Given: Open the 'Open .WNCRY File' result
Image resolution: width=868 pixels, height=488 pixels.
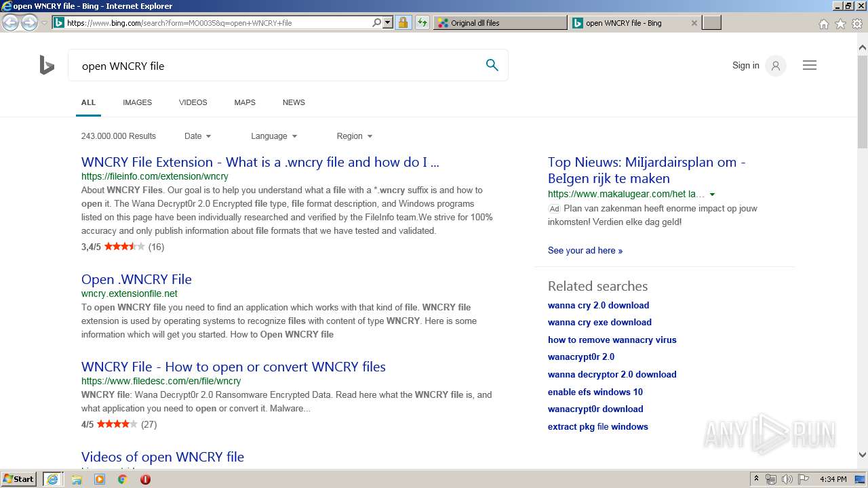Looking at the screenshot, I should 136,279.
